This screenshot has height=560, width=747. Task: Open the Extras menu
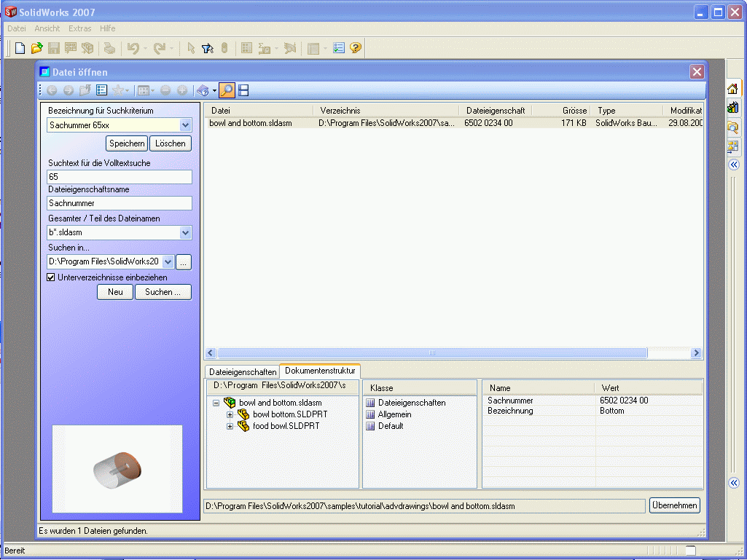(x=79, y=28)
